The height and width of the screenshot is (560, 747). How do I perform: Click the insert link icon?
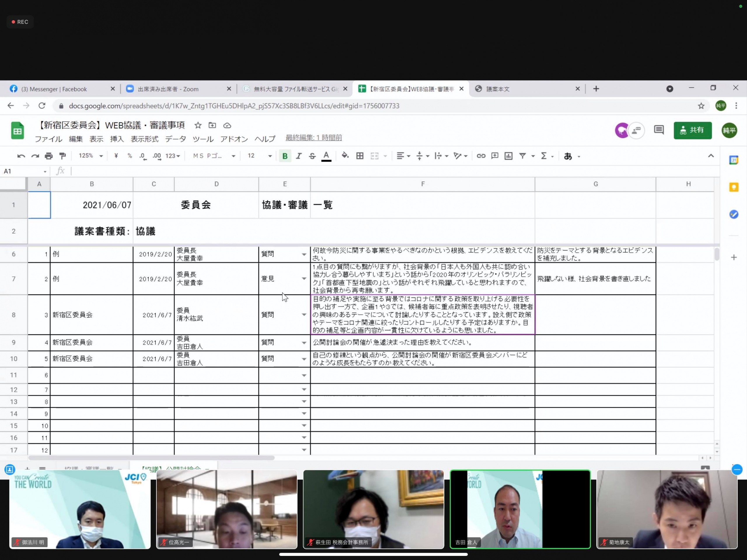click(x=481, y=156)
